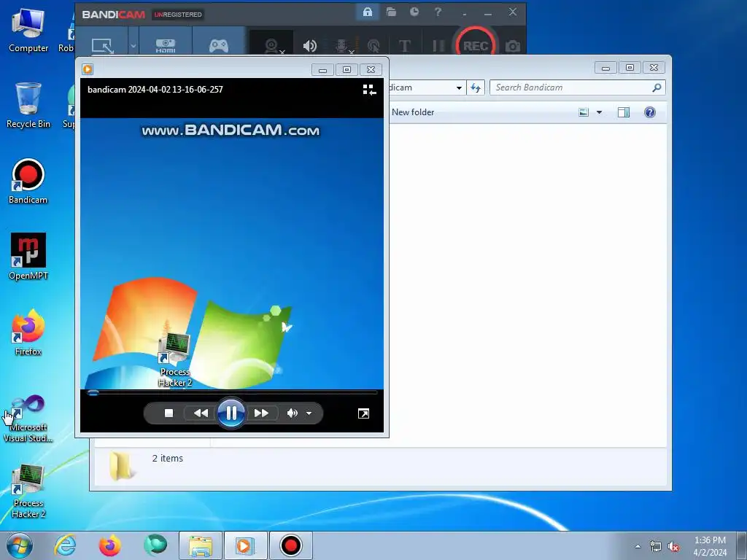
Task: Click the Explorer search magnifier icon
Action: click(x=657, y=87)
